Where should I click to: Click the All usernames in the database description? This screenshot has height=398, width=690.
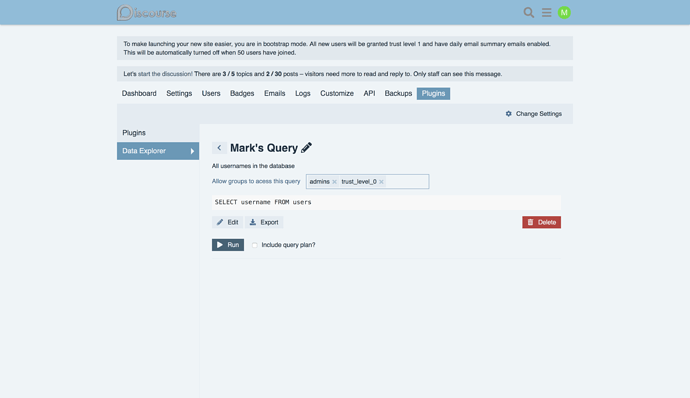pyautogui.click(x=253, y=166)
